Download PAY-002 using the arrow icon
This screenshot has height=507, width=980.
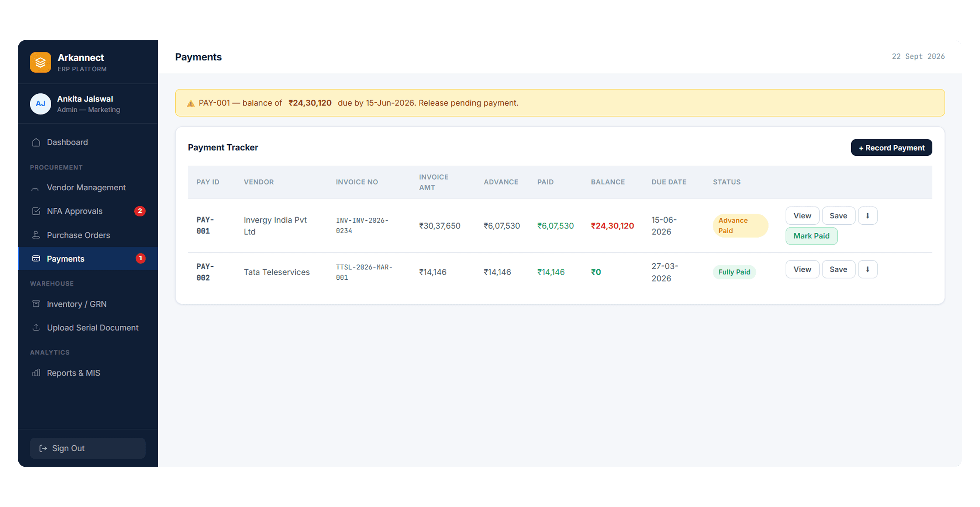867,269
